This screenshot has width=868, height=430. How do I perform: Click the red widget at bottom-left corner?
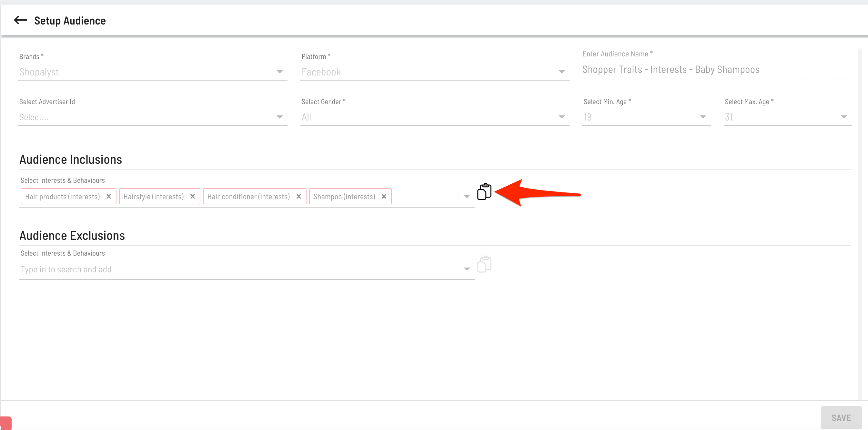[5, 423]
